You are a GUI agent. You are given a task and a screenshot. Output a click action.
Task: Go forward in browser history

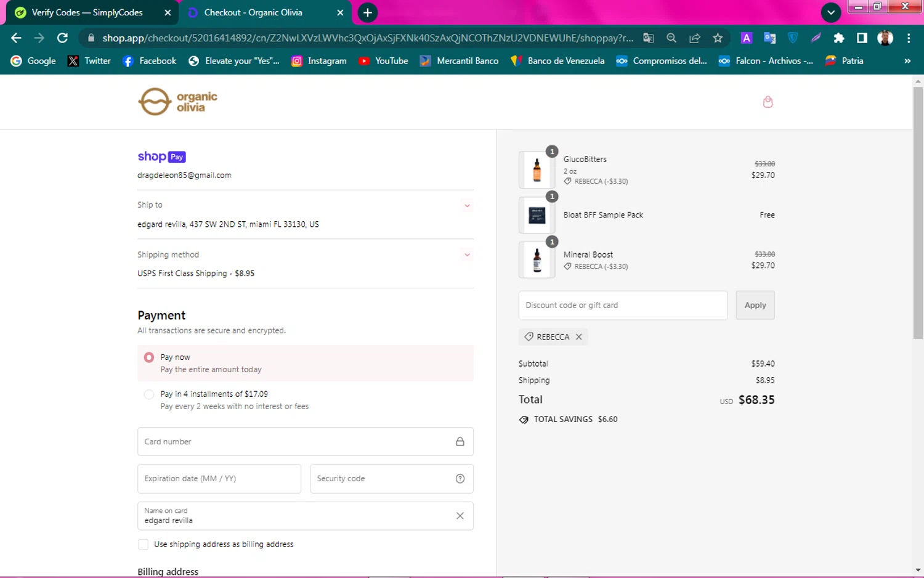pos(39,38)
